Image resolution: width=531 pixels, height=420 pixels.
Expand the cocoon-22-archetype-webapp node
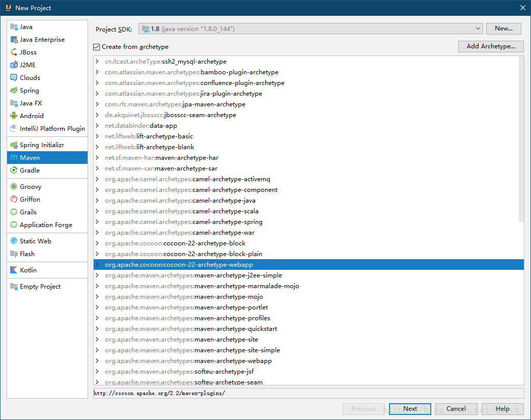point(97,265)
